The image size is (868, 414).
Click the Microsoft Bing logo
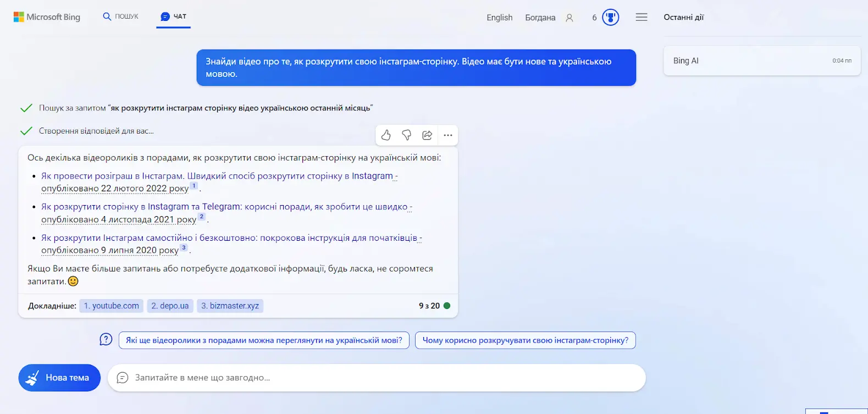[47, 17]
